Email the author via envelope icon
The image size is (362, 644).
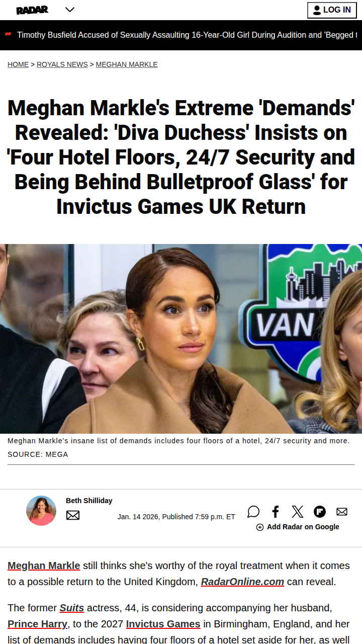pos(73,515)
